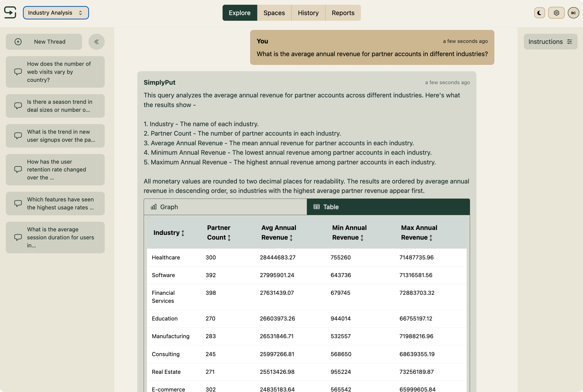
Task: Click the chat icon beside season trend thread
Action: [18, 106]
